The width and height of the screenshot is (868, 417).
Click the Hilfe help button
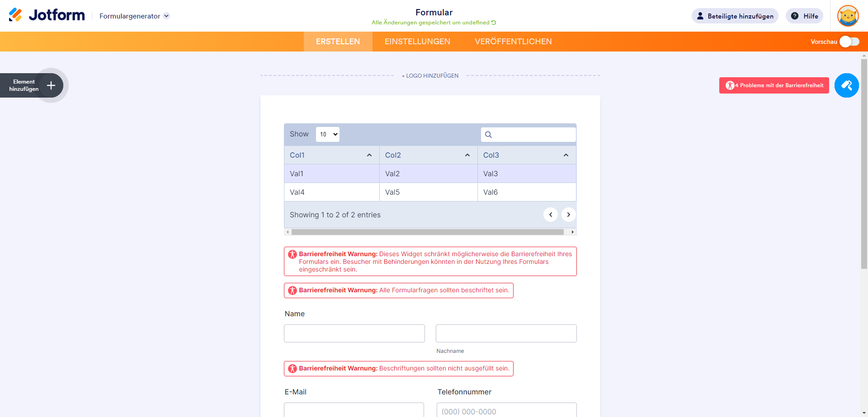(804, 16)
